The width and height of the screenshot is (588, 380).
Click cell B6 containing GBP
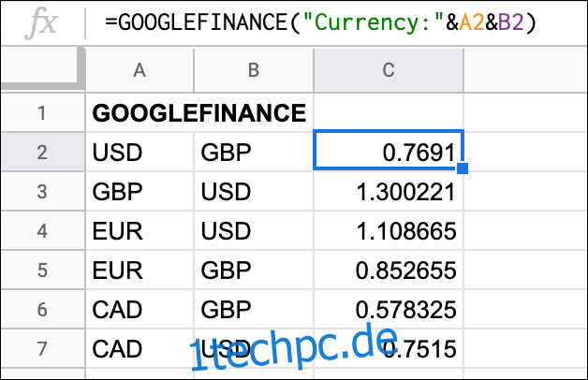[254, 309]
